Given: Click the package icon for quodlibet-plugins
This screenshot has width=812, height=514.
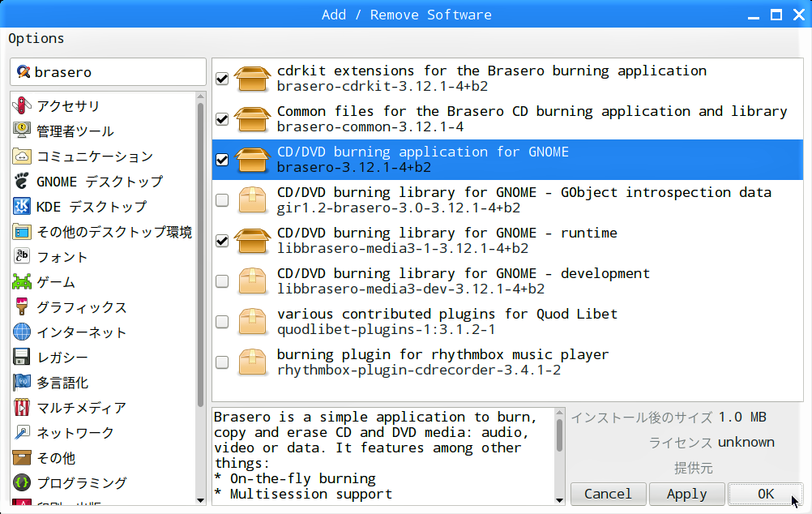Looking at the screenshot, I should click(252, 322).
